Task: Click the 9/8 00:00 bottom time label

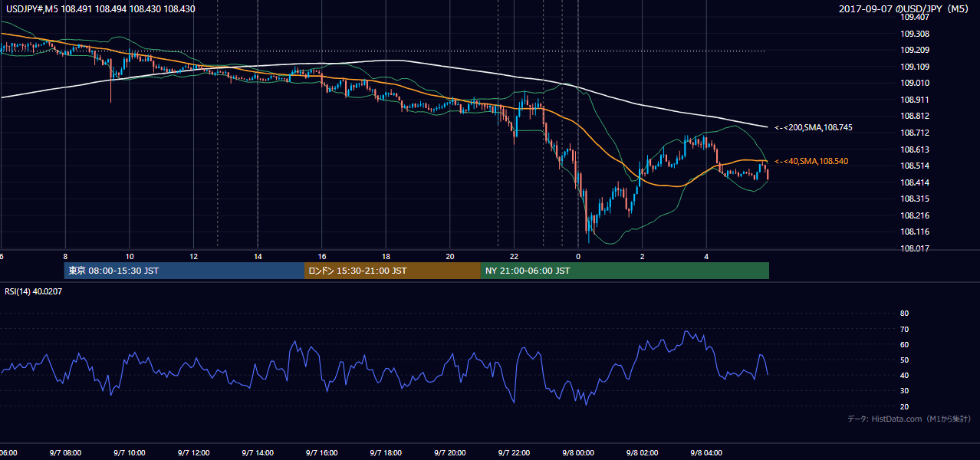Action: click(577, 453)
